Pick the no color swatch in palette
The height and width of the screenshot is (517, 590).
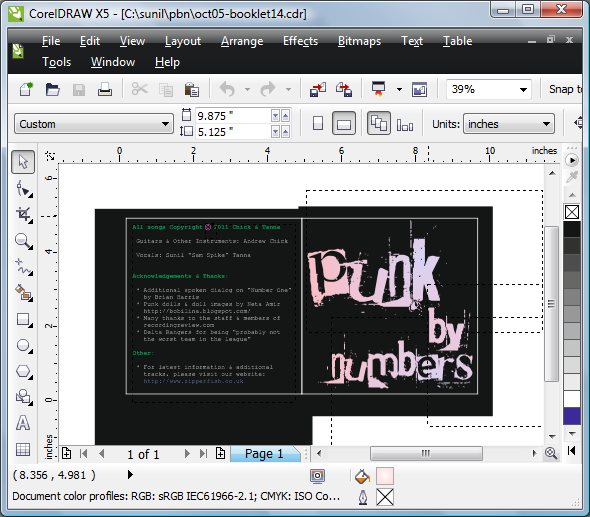(x=572, y=212)
